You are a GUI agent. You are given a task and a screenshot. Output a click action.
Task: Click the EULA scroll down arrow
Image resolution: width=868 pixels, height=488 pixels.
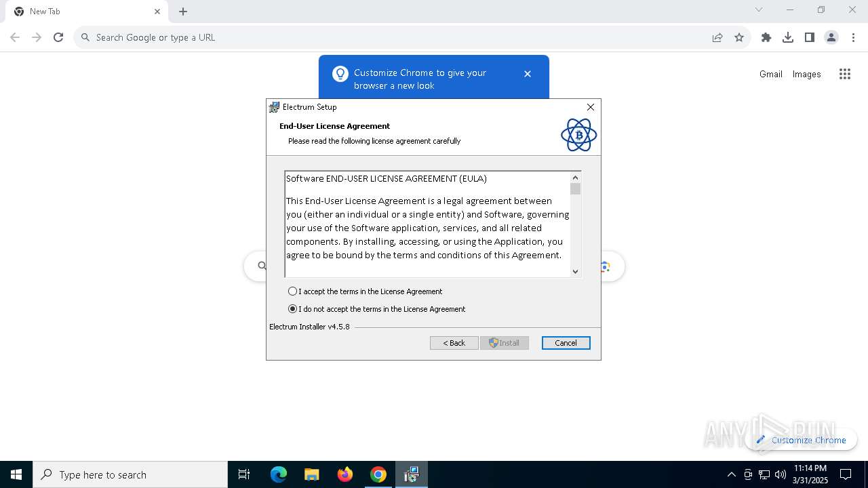click(x=576, y=271)
